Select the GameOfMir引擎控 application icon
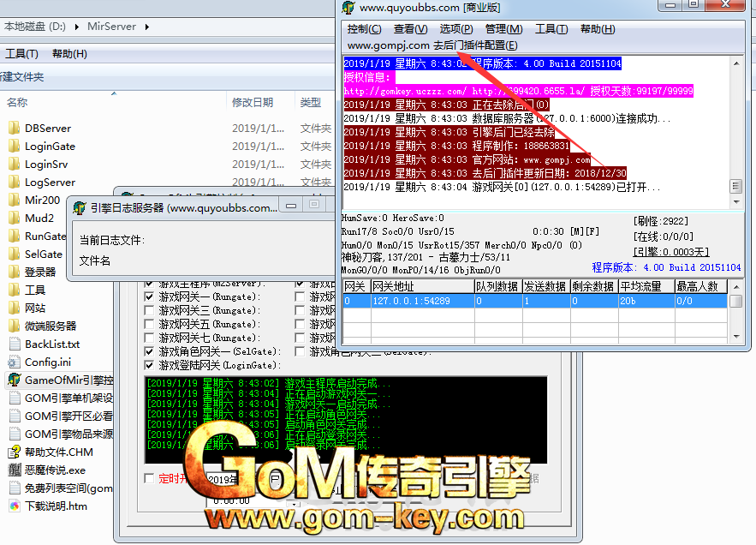The image size is (756, 545). pos(15,380)
